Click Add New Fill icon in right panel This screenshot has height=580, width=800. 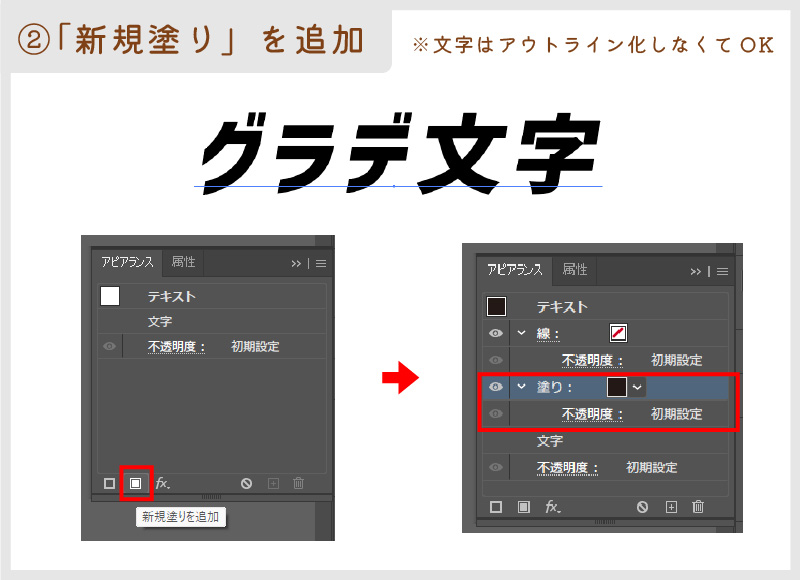(523, 507)
